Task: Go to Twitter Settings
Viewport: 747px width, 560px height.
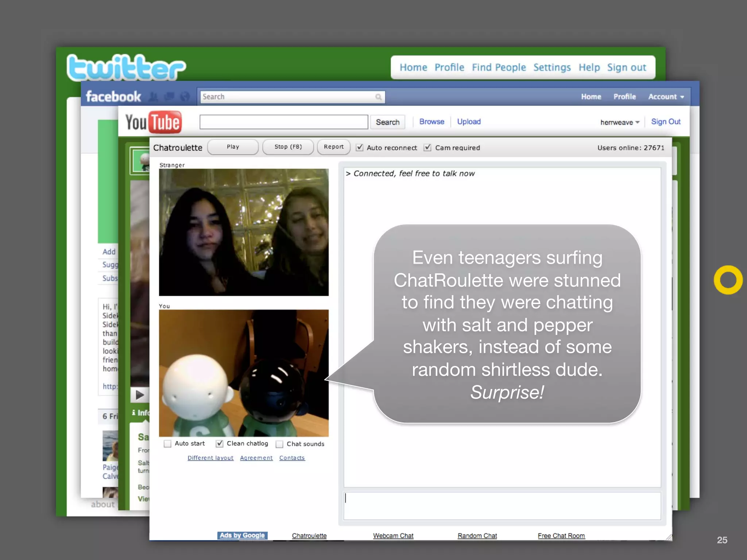Action: click(x=552, y=67)
